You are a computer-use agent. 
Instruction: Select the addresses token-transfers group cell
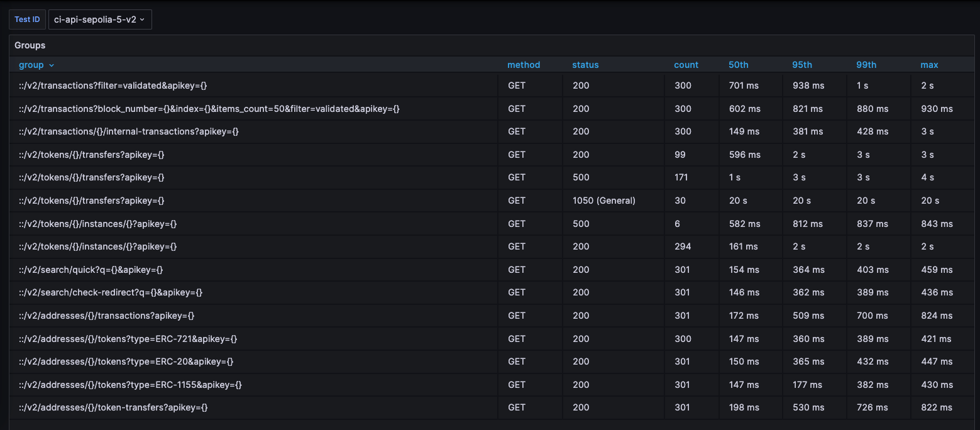click(x=253, y=407)
